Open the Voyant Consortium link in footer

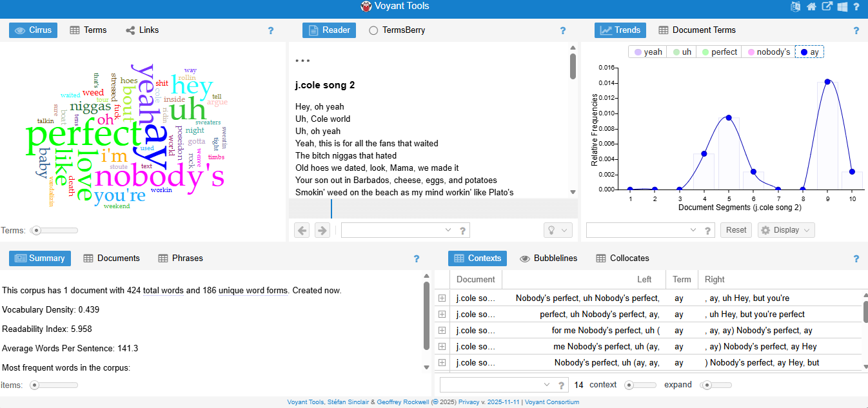[x=551, y=402]
